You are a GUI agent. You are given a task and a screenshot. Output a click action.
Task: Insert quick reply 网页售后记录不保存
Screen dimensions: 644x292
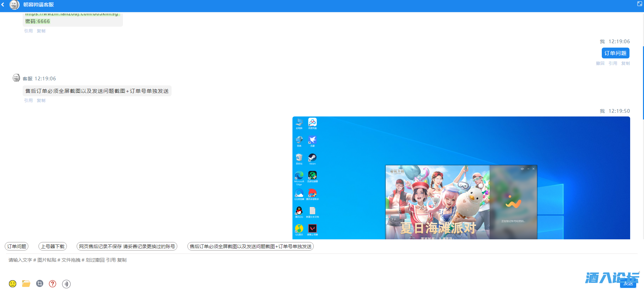[x=127, y=246]
